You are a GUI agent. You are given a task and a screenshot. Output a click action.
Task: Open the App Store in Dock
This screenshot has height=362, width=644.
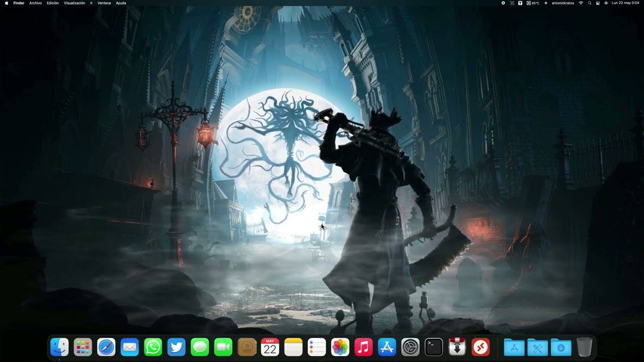tap(387, 347)
